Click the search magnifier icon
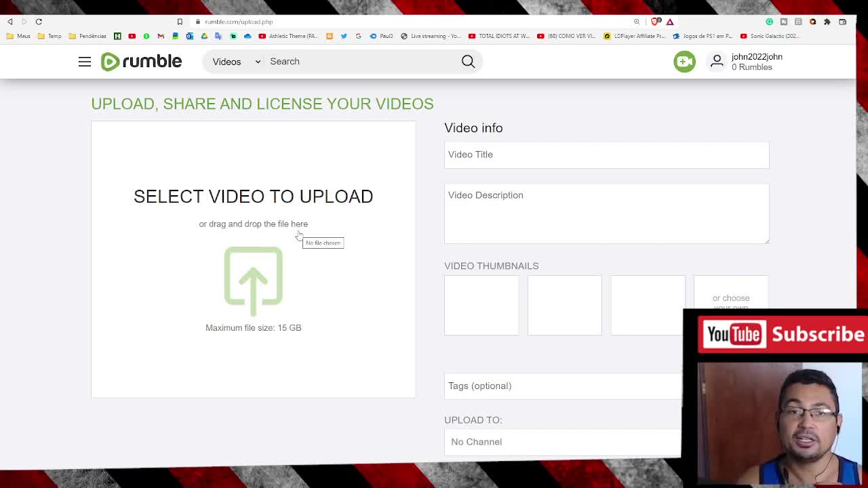 coord(468,62)
